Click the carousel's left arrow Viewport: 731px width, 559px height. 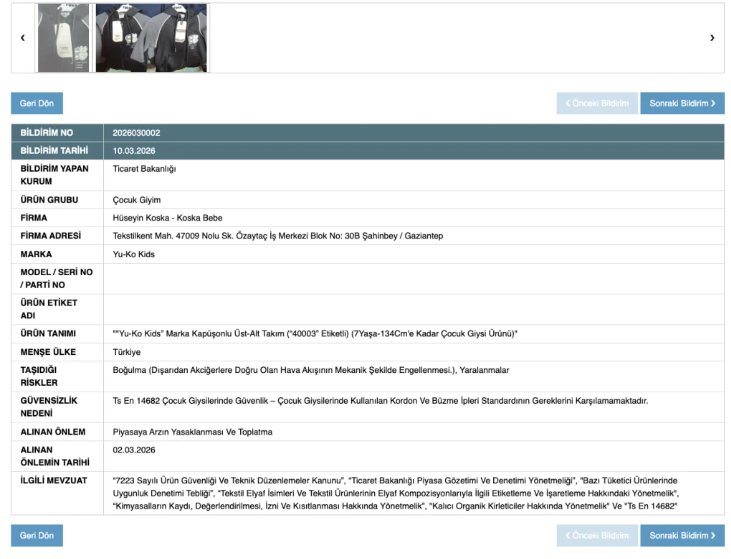tap(22, 38)
